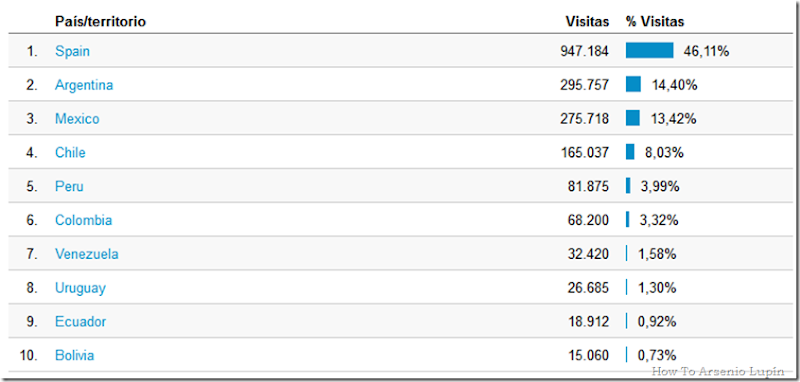Screen dimensions: 800x382
Task: Click the % Visitas column header
Action: point(655,22)
